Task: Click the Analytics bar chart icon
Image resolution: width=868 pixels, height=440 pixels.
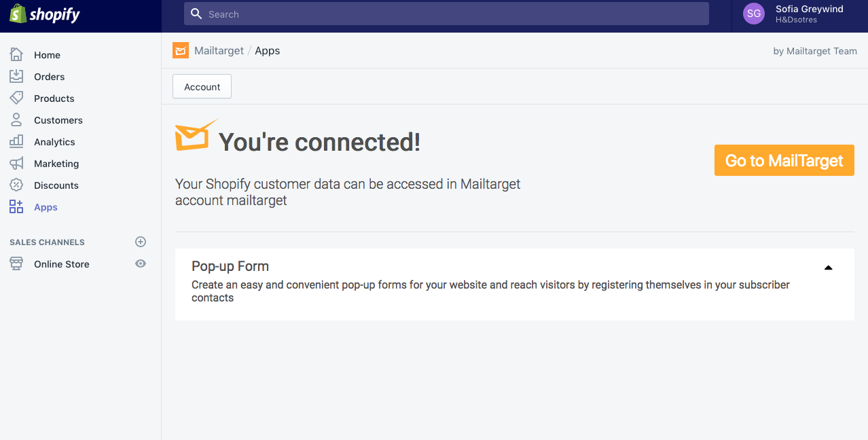Action: (16, 142)
